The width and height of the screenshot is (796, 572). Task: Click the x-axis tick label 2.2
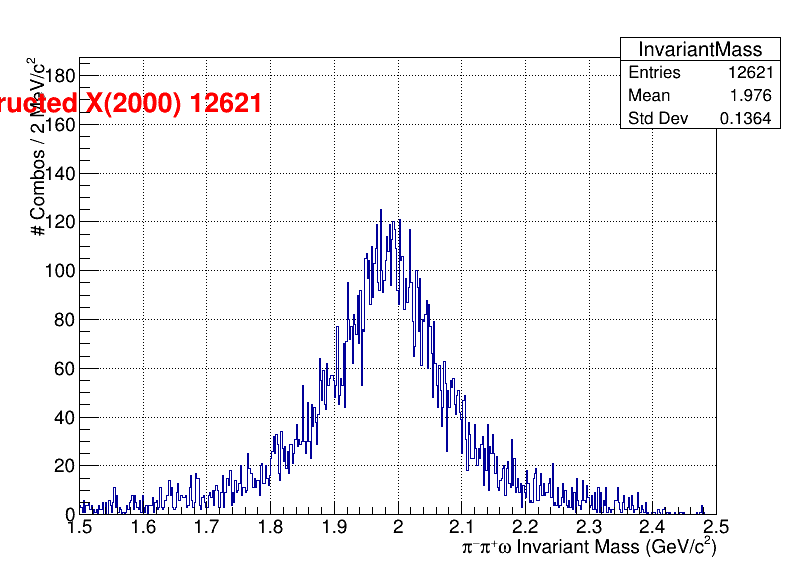tap(525, 527)
